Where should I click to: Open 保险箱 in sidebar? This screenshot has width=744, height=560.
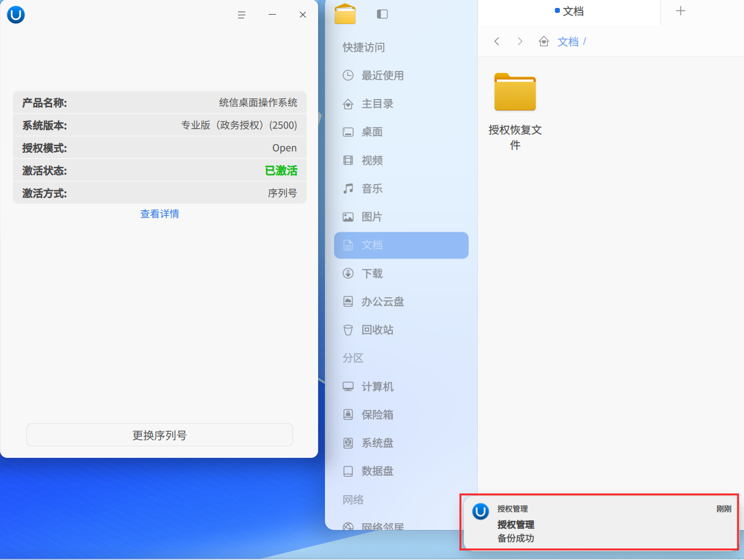coord(401,414)
